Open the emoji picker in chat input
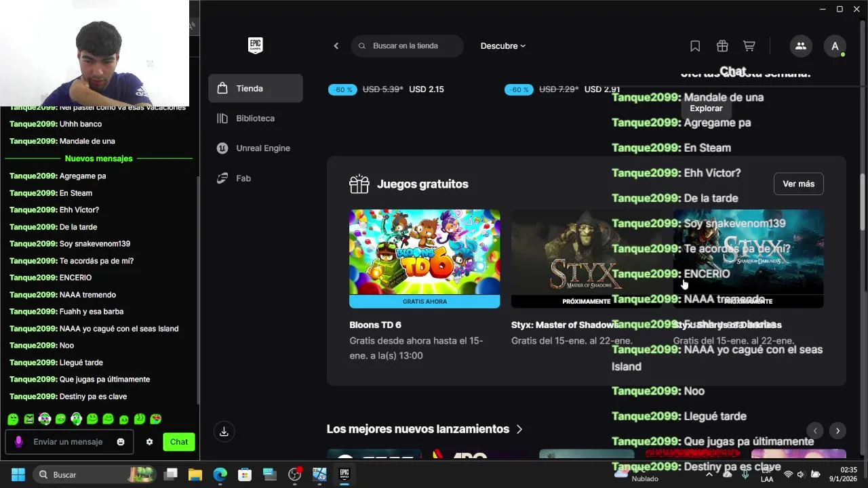868x488 pixels. coord(121,442)
